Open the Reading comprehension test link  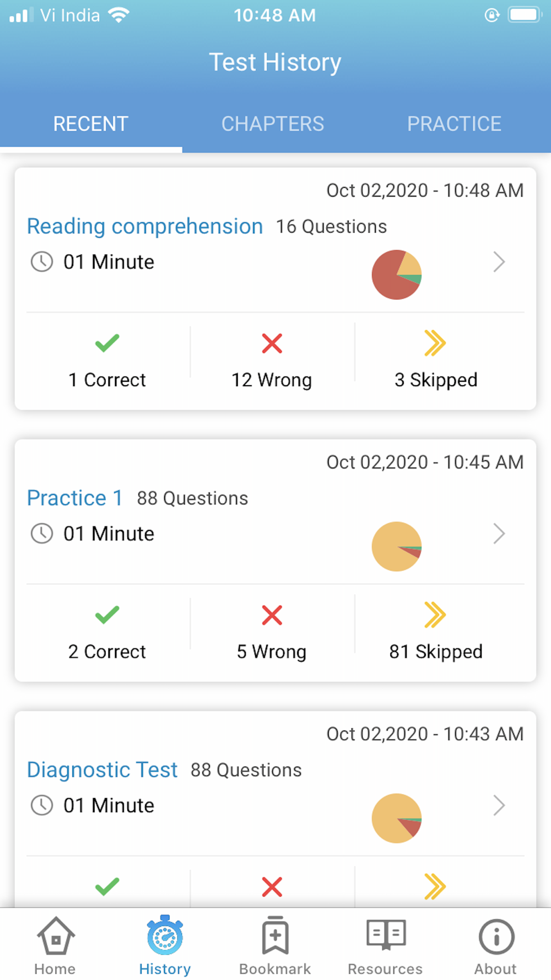click(x=145, y=227)
